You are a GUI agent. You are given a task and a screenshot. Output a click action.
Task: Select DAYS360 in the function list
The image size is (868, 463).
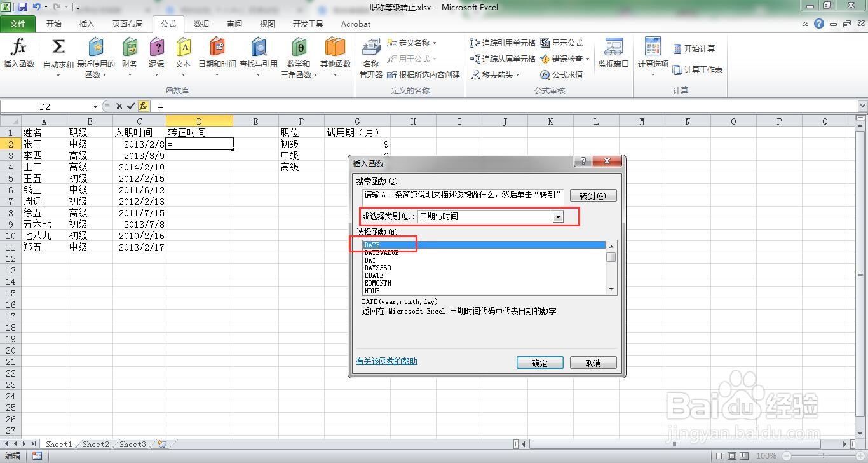tap(484, 268)
